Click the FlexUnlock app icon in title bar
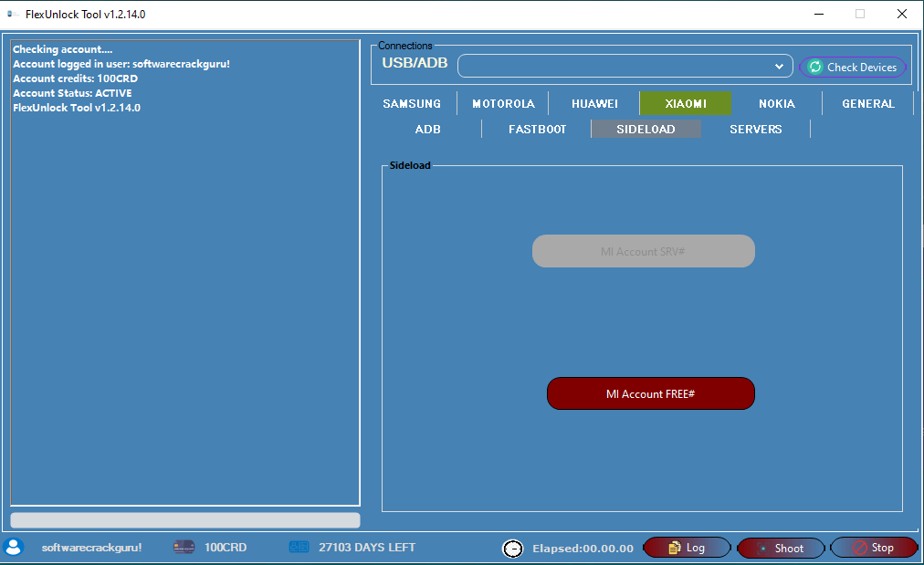This screenshot has height=565, width=924. (x=13, y=14)
